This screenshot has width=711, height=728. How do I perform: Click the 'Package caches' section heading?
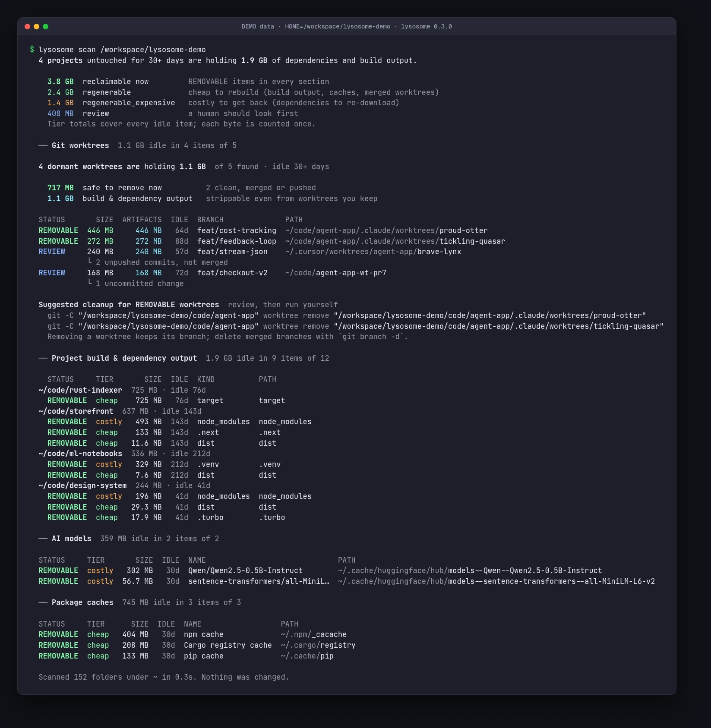point(82,602)
